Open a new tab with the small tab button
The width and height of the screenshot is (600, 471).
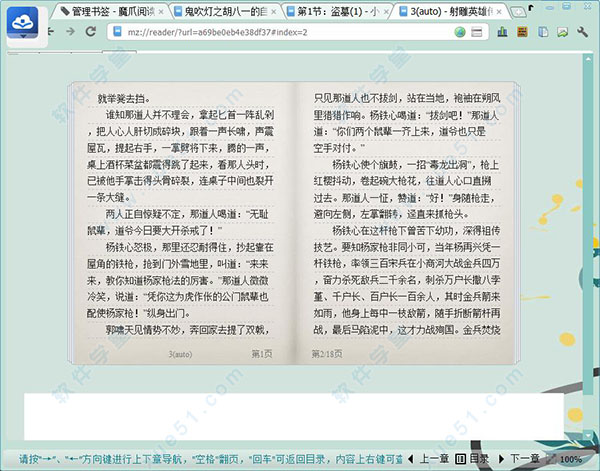(518, 12)
